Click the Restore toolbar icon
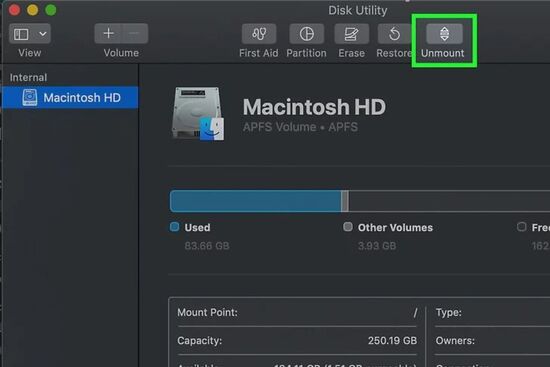 tap(395, 34)
